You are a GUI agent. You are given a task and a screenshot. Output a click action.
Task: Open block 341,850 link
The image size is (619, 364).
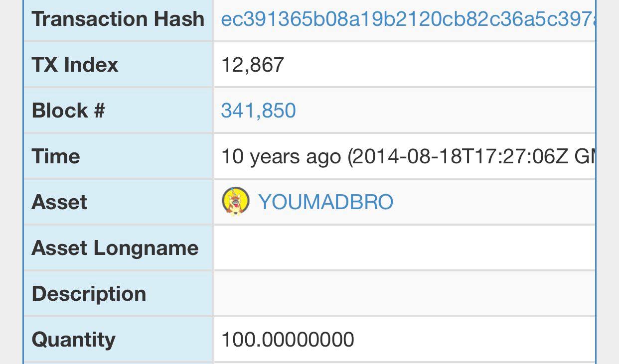point(258,111)
